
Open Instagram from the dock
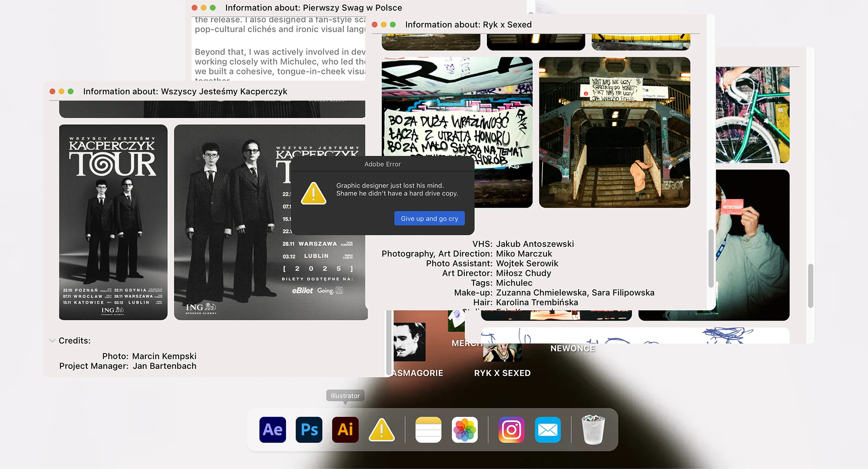pyautogui.click(x=511, y=430)
